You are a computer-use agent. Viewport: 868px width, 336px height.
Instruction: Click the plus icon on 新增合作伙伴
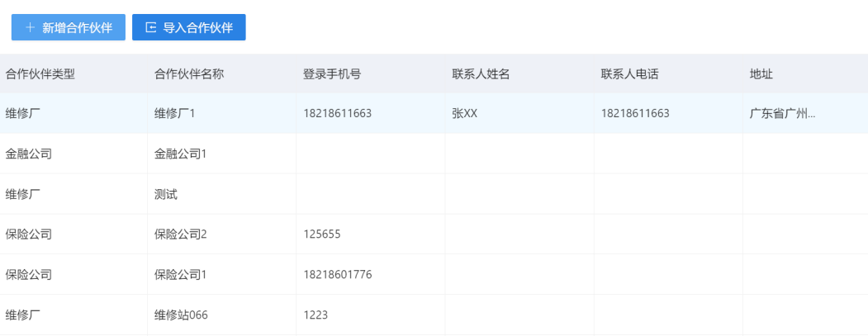(31, 27)
